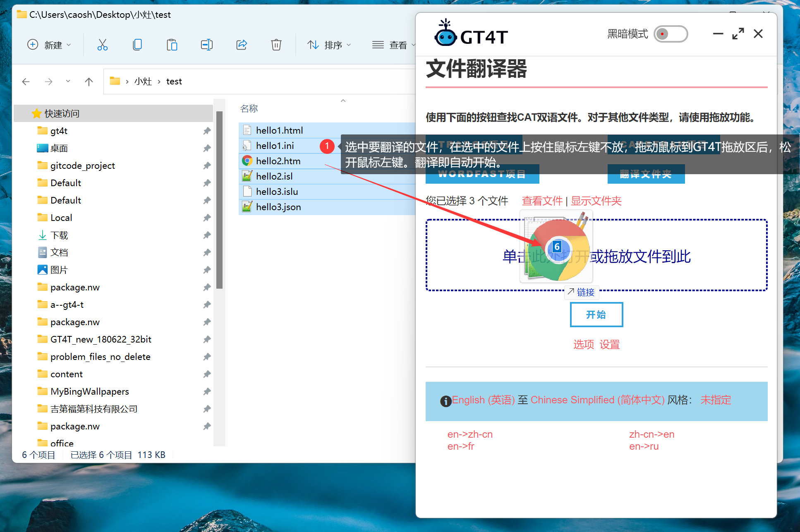This screenshot has width=800, height=532.
Task: Select the hello3.json file
Action: (x=278, y=207)
